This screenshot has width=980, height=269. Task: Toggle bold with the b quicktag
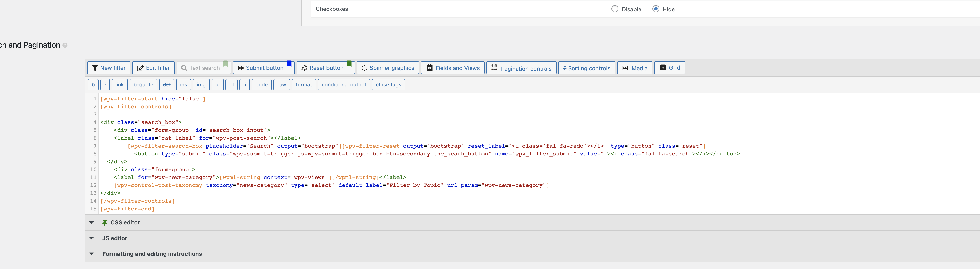93,84
